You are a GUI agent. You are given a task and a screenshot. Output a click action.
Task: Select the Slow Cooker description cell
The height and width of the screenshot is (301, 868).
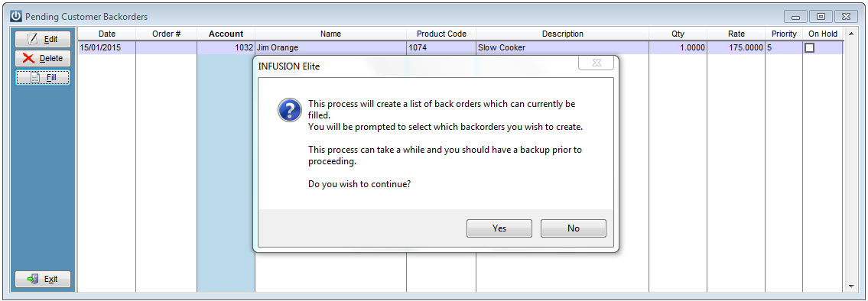coord(562,47)
